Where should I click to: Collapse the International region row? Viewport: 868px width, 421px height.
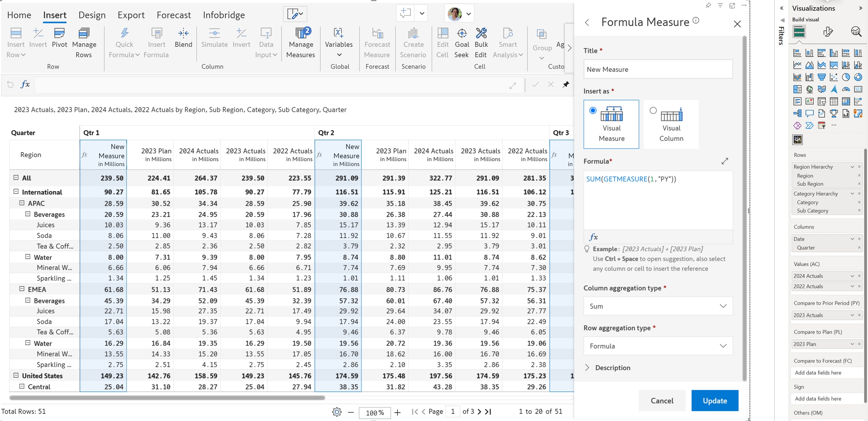tap(16, 192)
